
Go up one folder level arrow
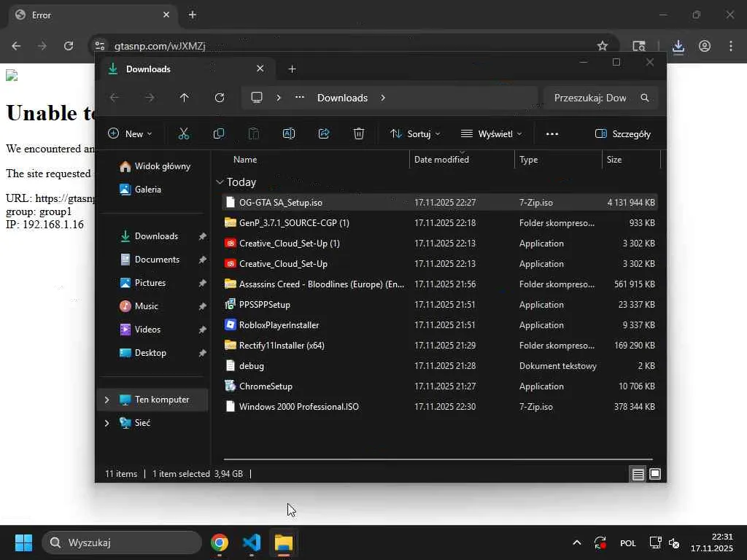pyautogui.click(x=184, y=98)
